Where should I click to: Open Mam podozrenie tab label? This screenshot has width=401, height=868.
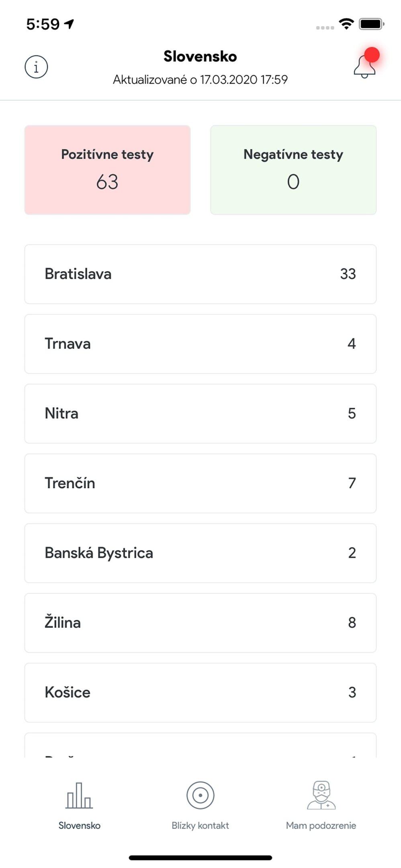321,825
